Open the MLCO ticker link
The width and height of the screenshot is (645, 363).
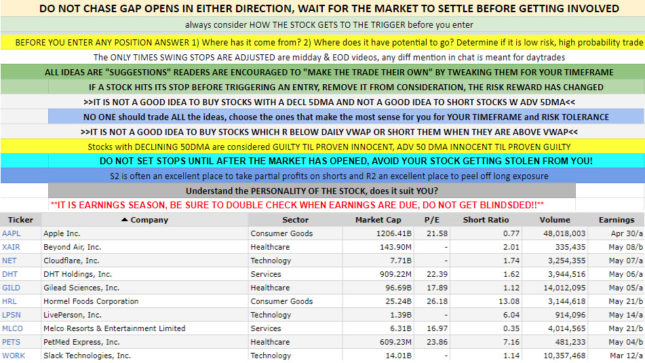click(12, 328)
